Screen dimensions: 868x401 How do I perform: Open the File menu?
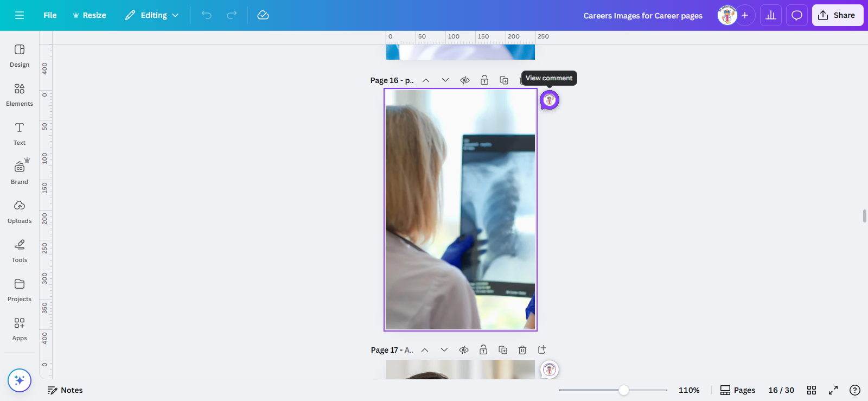(x=50, y=15)
